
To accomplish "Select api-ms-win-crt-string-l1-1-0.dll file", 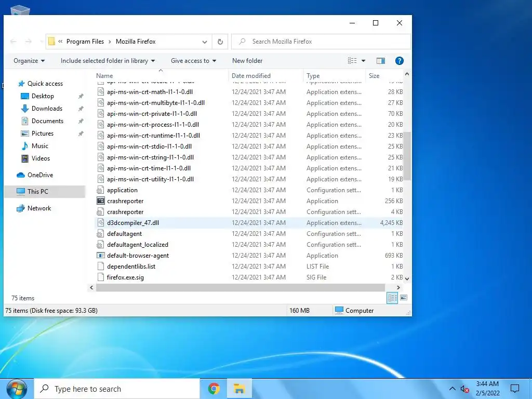I will [x=249, y=157].
